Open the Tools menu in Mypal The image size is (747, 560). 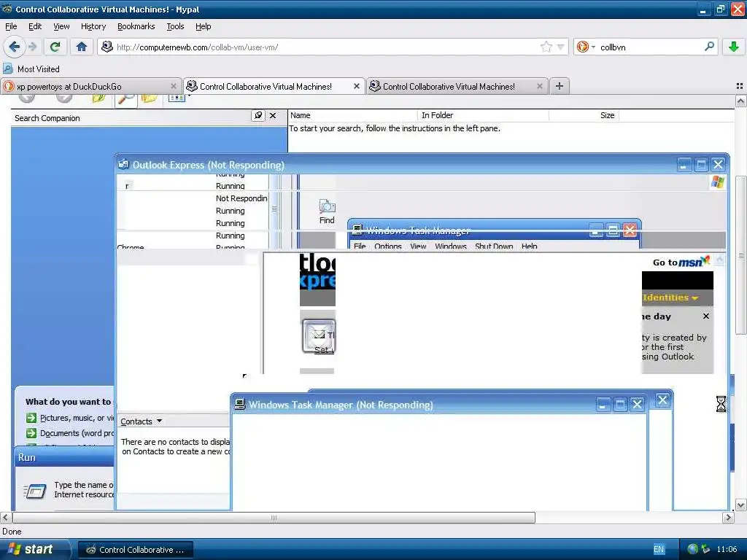[175, 26]
